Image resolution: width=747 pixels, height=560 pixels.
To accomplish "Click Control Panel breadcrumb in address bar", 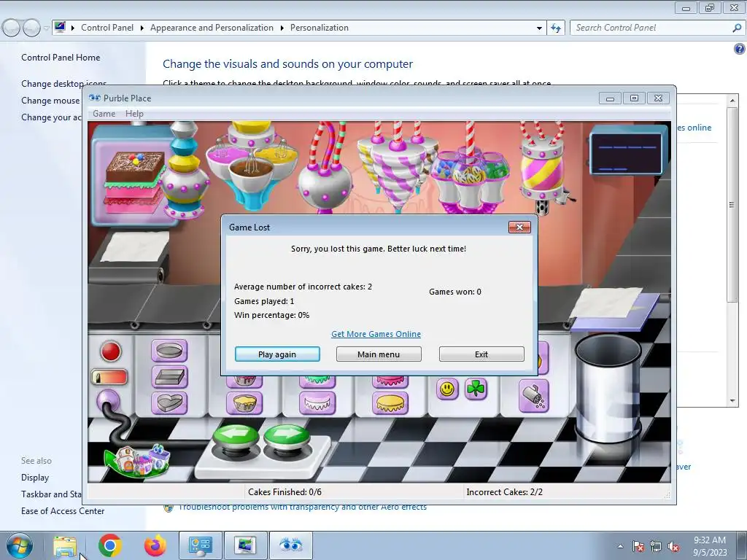I will (x=107, y=28).
